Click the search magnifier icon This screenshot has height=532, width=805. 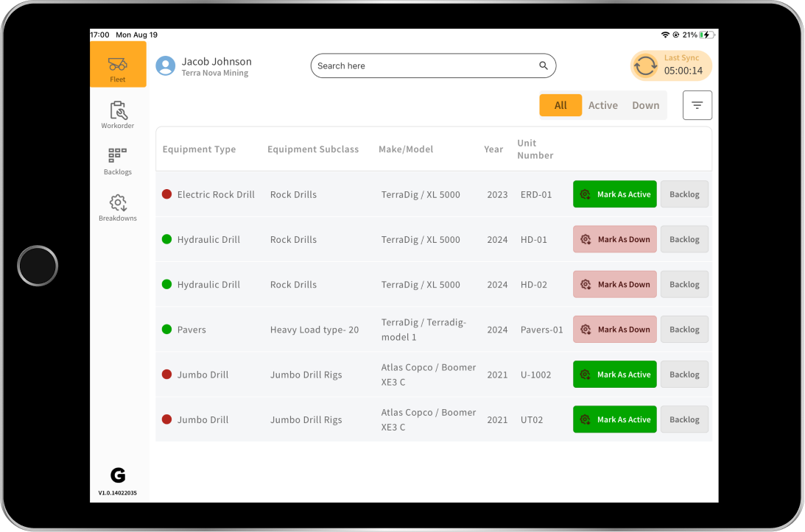click(544, 65)
